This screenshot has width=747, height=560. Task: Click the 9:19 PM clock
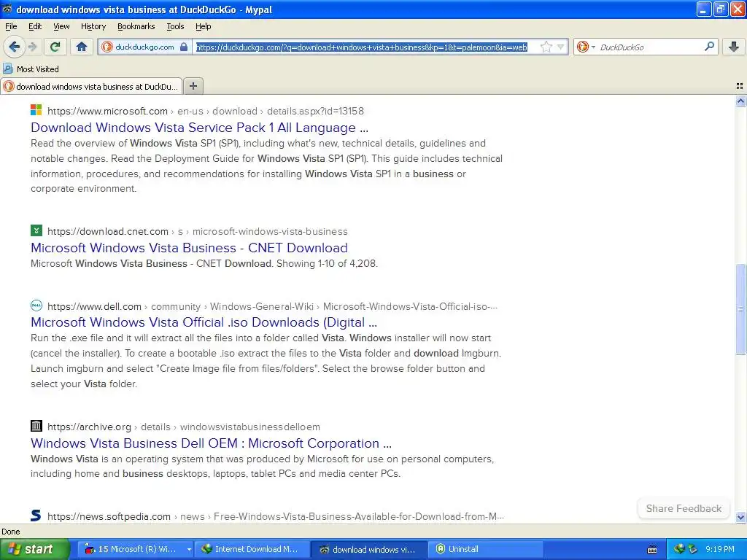pyautogui.click(x=720, y=549)
